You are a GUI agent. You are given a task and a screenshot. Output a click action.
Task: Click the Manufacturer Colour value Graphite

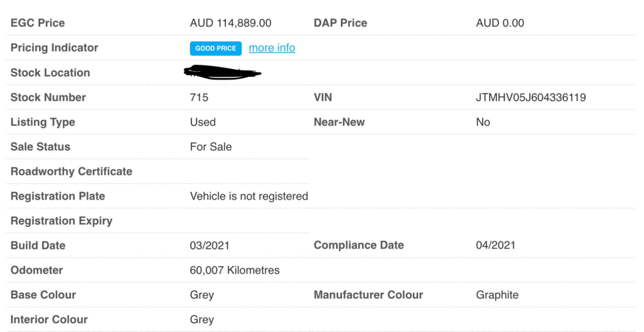(497, 295)
